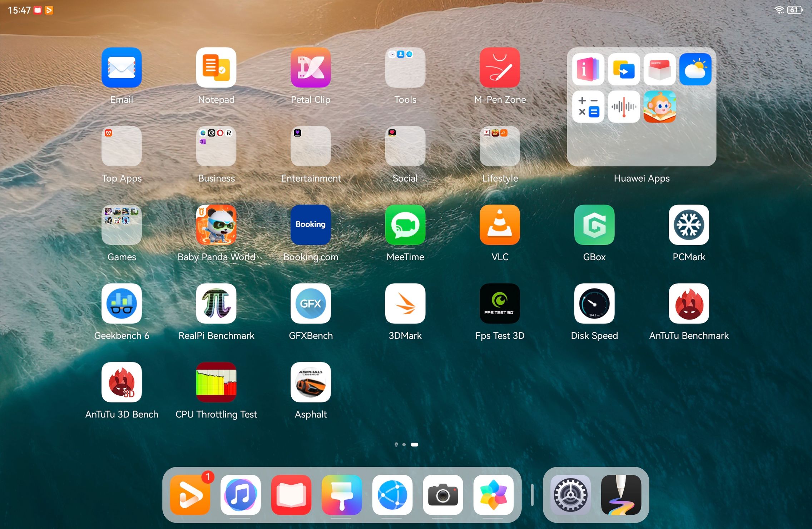This screenshot has height=529, width=812.
Task: Open Petal Clip video editor
Action: tap(311, 68)
